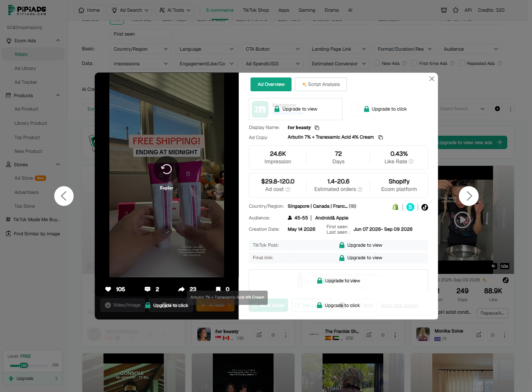
Task: Copy the ad copy text
Action: tap(380, 137)
